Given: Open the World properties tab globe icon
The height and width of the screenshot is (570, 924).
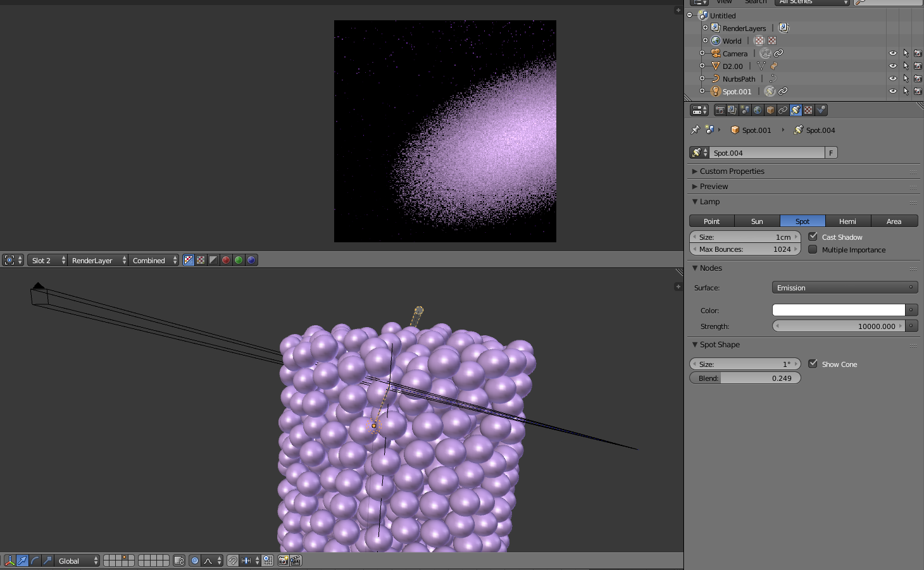Looking at the screenshot, I should [758, 110].
